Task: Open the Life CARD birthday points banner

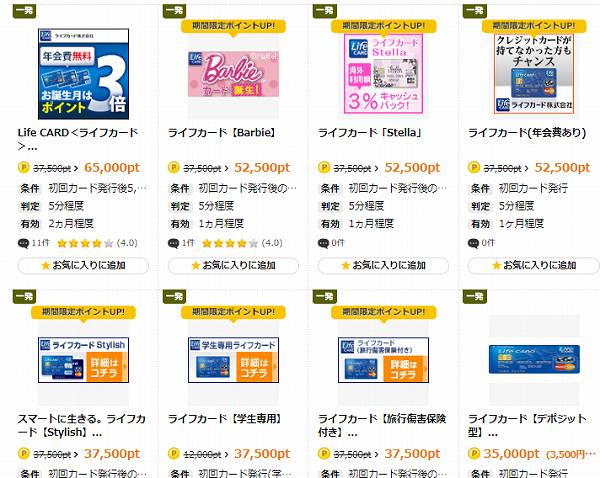Action: tap(83, 74)
